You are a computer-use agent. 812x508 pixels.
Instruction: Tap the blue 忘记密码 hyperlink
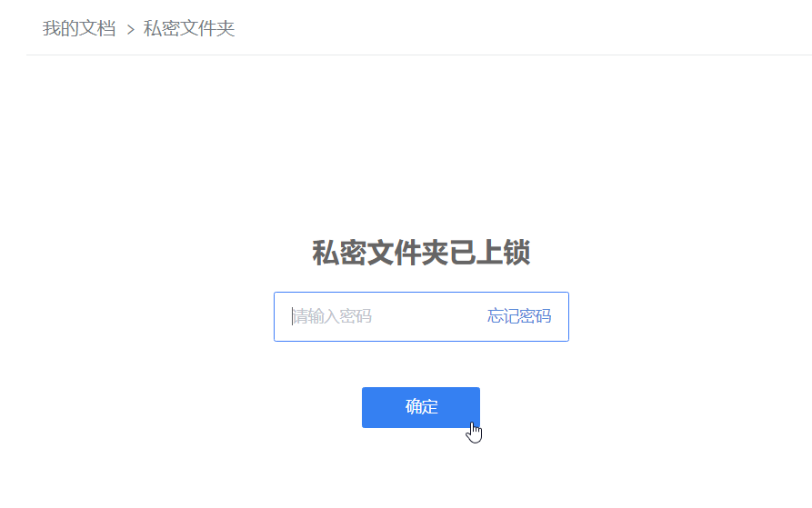[x=519, y=316]
